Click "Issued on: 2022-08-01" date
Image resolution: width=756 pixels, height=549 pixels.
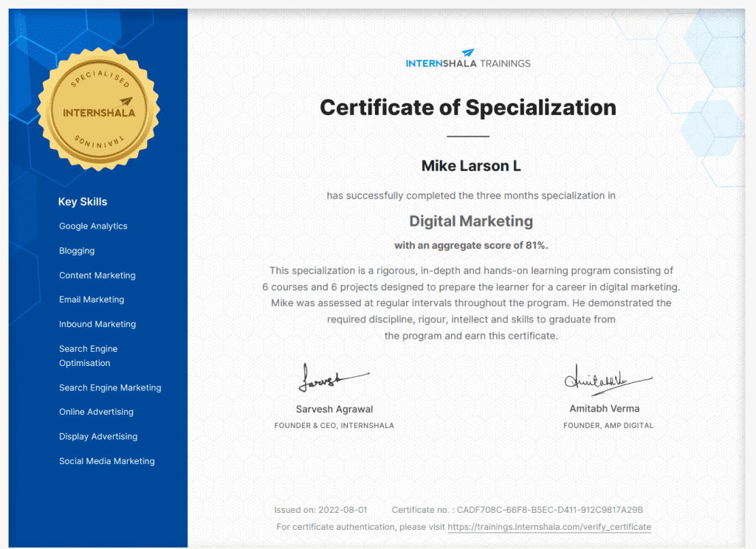point(320,510)
